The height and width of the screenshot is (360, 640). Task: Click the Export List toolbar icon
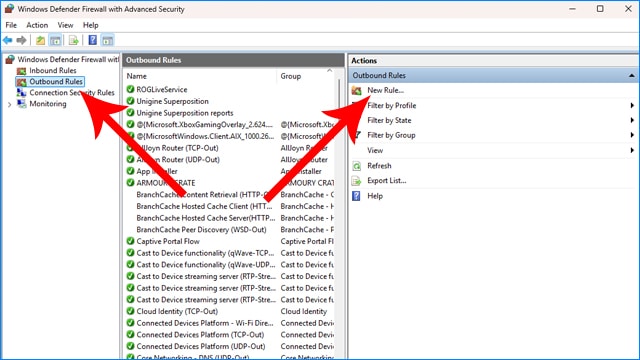click(x=73, y=40)
